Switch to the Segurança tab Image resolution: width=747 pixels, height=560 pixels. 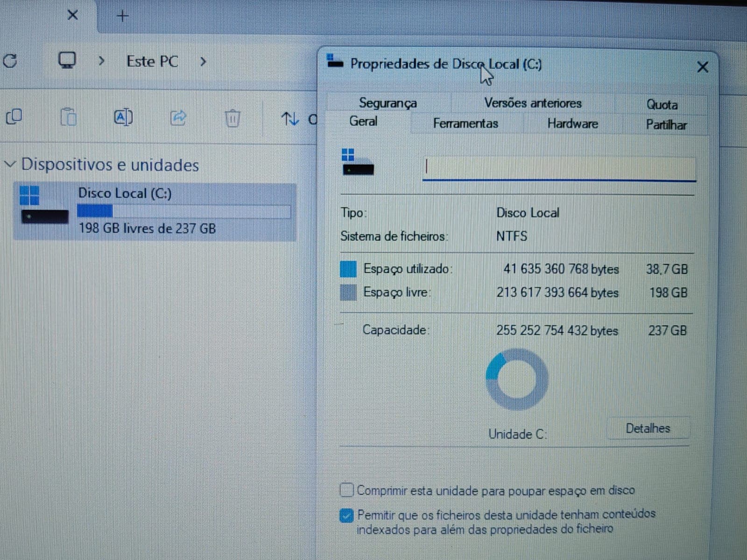[388, 103]
